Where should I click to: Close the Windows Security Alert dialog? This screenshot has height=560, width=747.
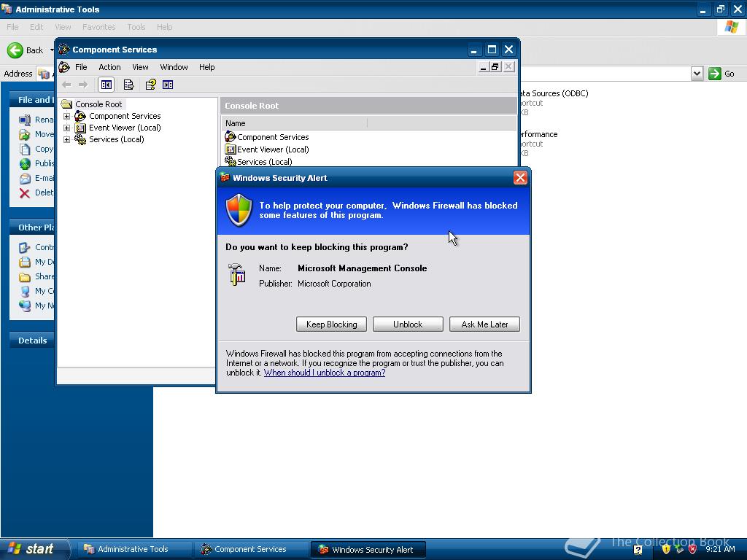[520, 178]
